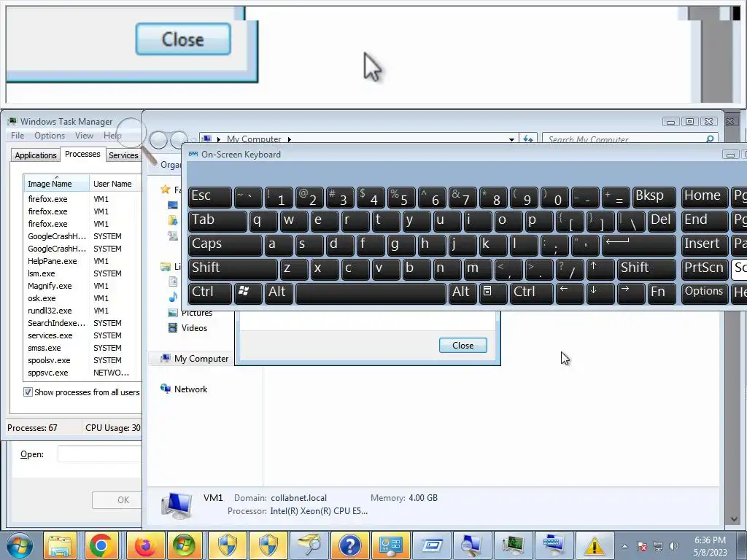Switch to the Applications tab
747x560 pixels.
click(36, 155)
